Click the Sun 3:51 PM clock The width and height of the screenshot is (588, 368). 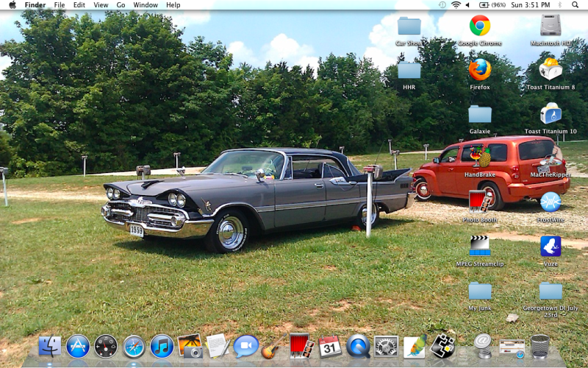[x=530, y=5]
